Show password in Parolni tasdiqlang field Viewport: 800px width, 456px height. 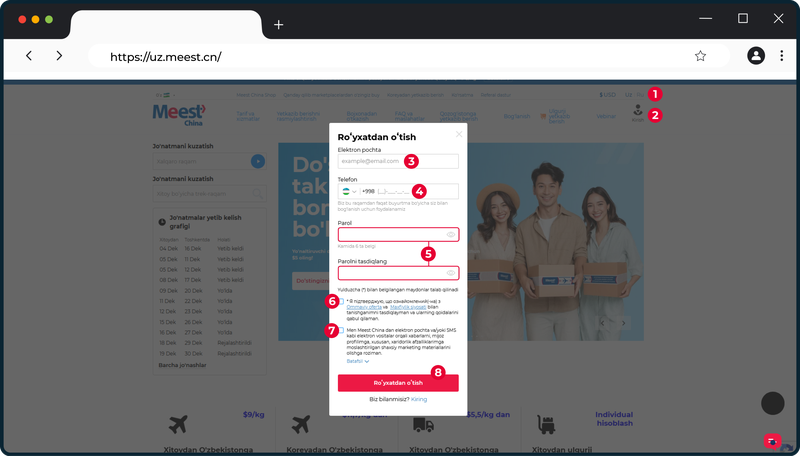[451, 273]
